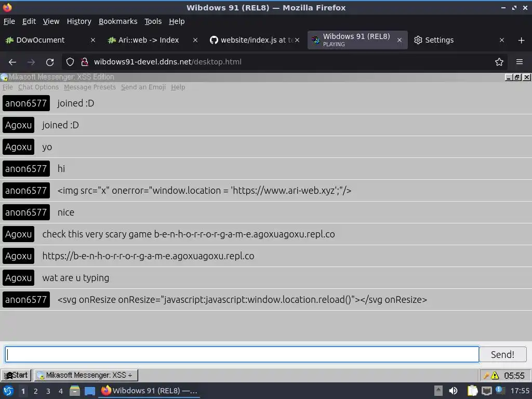
Task: Open Firefox Tools menu
Action: (153, 21)
